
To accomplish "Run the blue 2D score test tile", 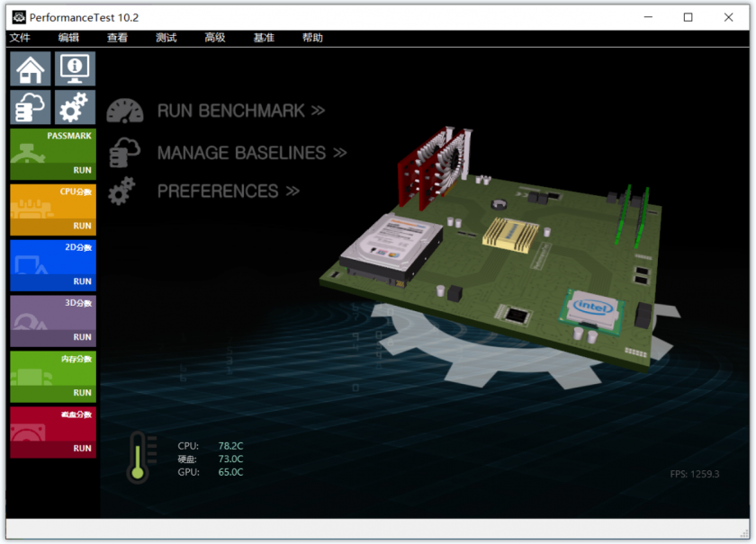I will (x=53, y=265).
